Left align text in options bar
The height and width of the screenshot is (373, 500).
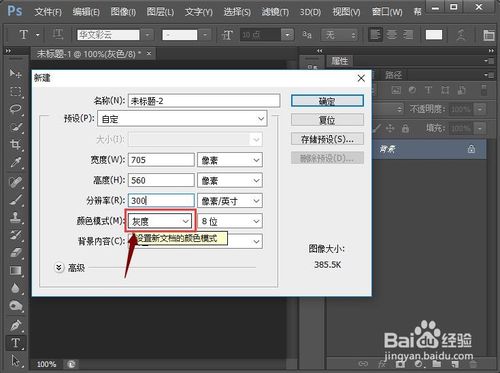[x=375, y=35]
